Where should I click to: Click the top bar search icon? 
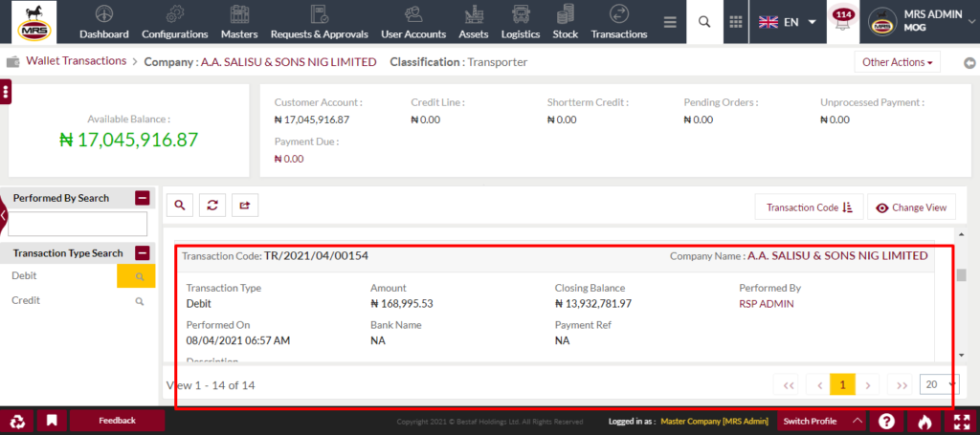(704, 22)
